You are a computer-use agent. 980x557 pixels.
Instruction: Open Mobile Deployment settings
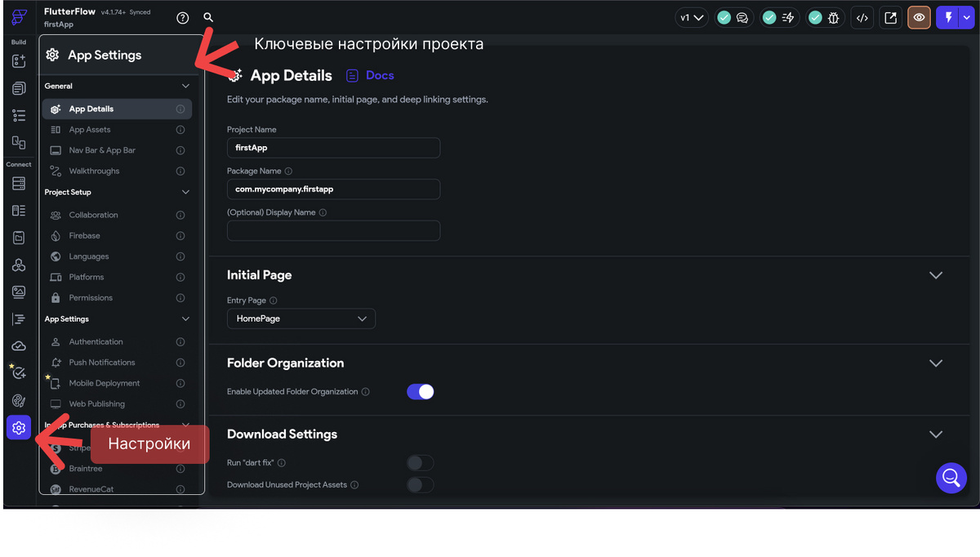point(117,383)
